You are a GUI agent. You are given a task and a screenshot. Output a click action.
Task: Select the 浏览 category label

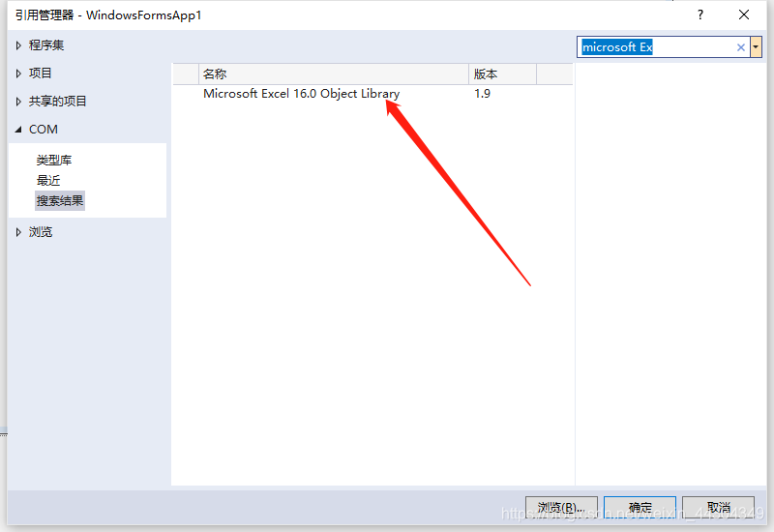tap(41, 232)
